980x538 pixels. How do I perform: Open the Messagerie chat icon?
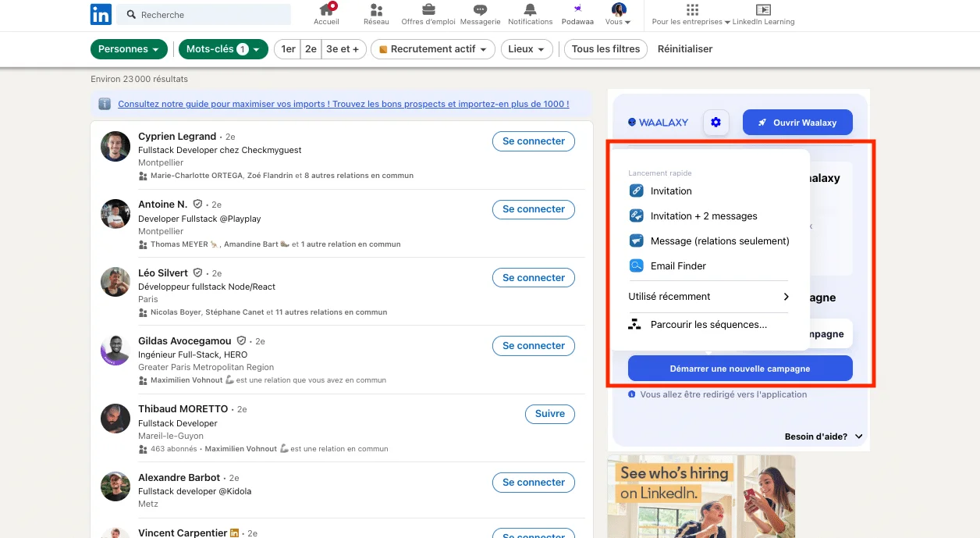pos(481,9)
